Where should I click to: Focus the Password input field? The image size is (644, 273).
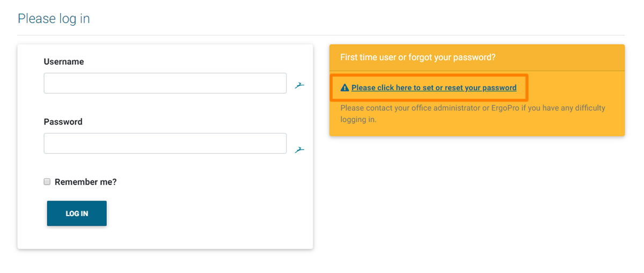(x=165, y=143)
